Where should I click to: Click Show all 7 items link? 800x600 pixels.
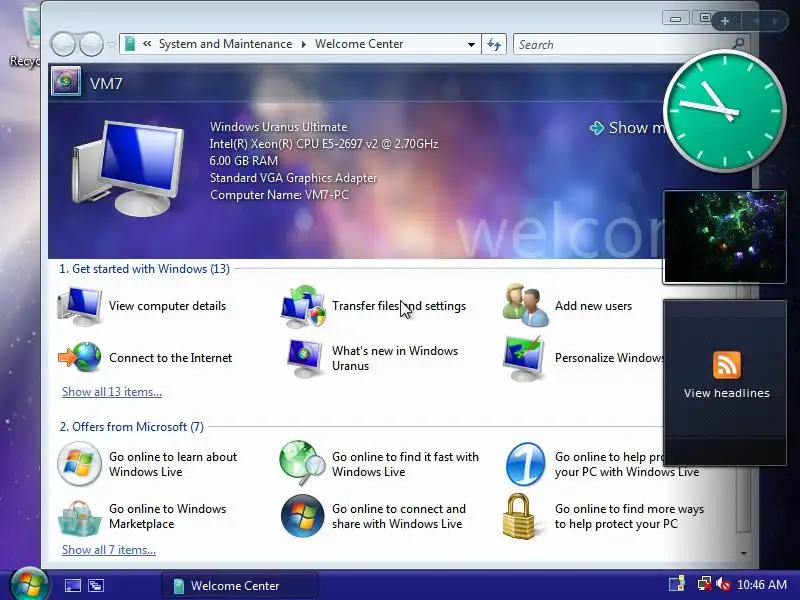click(109, 550)
